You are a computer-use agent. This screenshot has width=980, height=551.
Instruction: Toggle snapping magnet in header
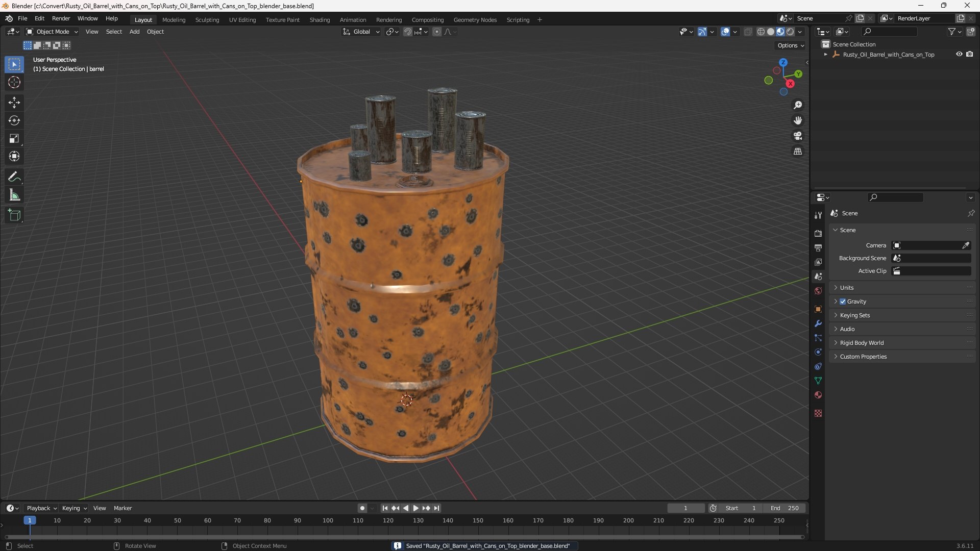tap(408, 32)
